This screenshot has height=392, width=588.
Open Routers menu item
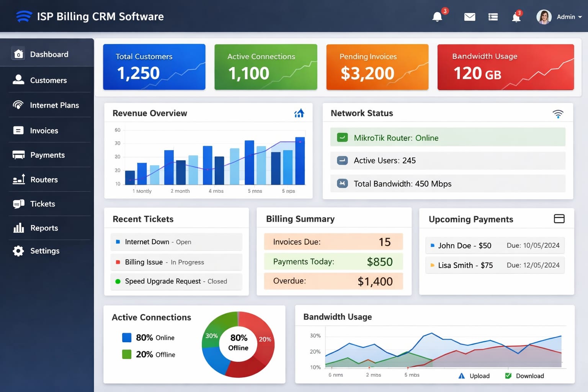[47, 180]
